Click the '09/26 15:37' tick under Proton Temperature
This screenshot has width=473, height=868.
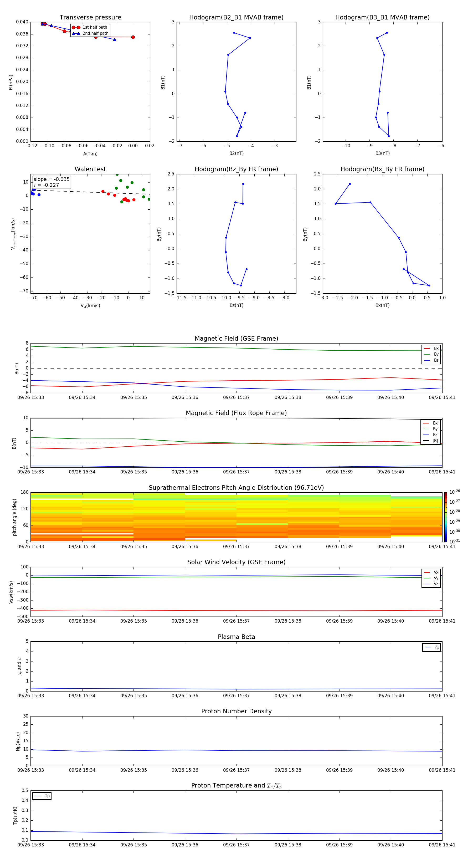236,845
